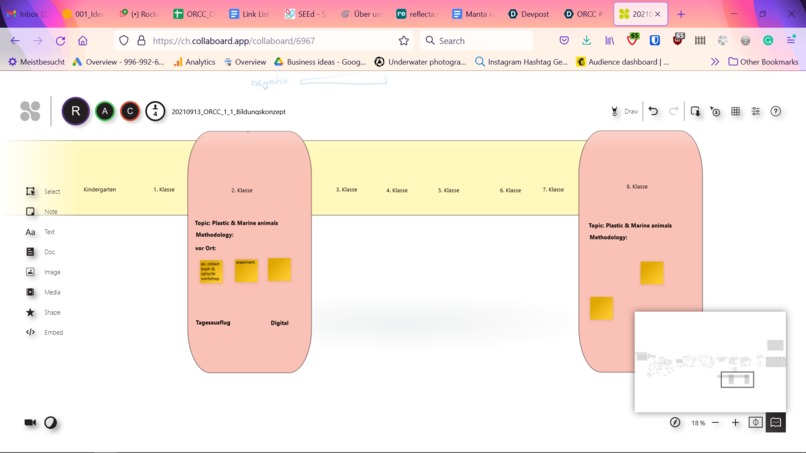Image resolution: width=806 pixels, height=453 pixels.
Task: Select the Tagesausflug text
Action: (x=213, y=323)
